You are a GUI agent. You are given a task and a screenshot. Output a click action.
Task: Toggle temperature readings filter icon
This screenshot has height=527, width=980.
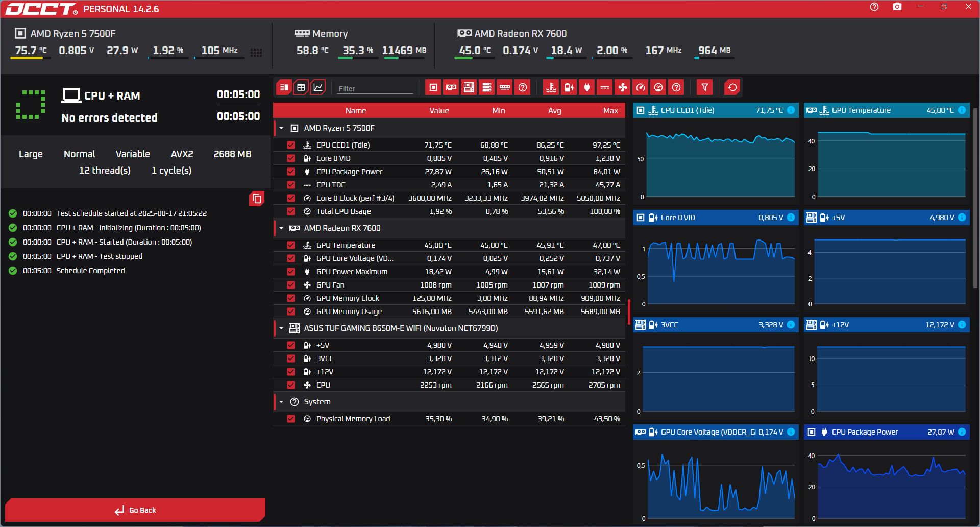tap(551, 87)
